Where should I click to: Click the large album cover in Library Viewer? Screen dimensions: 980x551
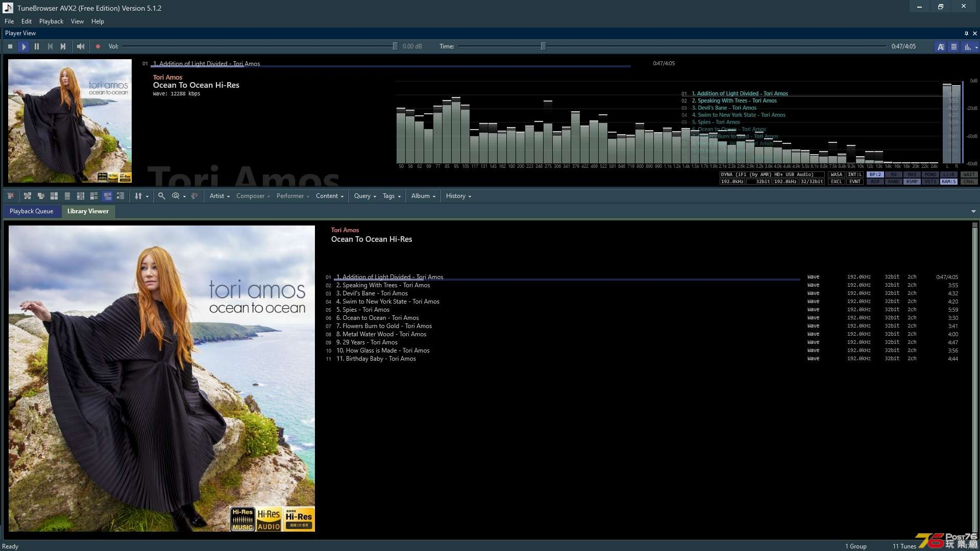[x=162, y=379]
